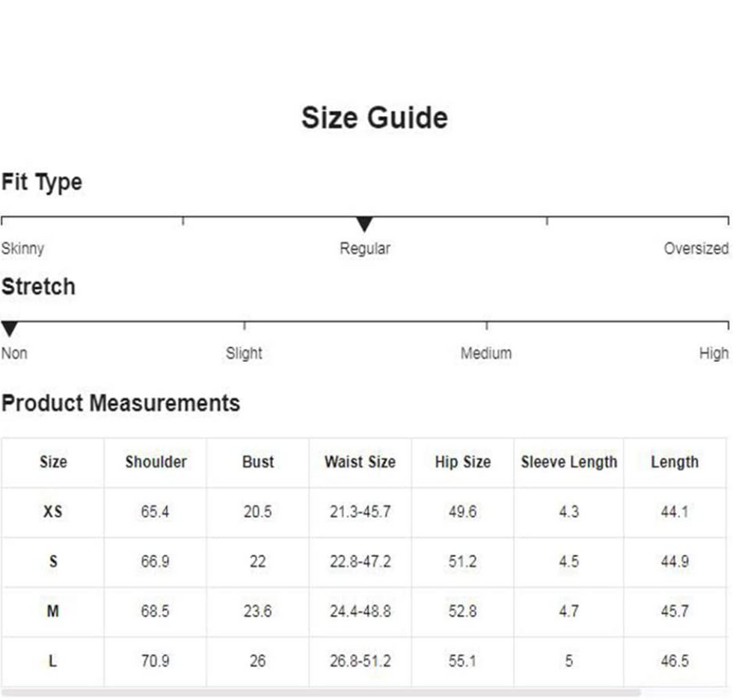Image resolution: width=733 pixels, height=700 pixels.
Task: Select the XS size row label
Action: tap(53, 512)
